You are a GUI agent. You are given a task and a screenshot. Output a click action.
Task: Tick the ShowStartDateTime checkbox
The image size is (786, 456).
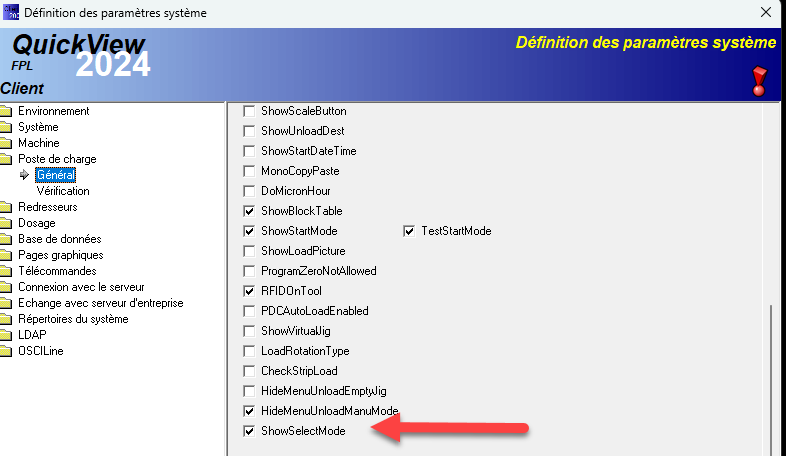[249, 151]
